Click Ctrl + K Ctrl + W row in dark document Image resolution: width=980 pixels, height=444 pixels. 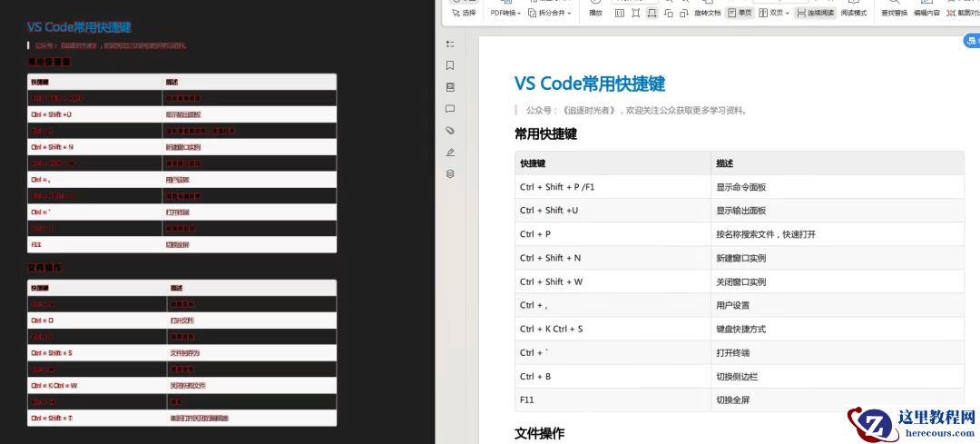181,385
